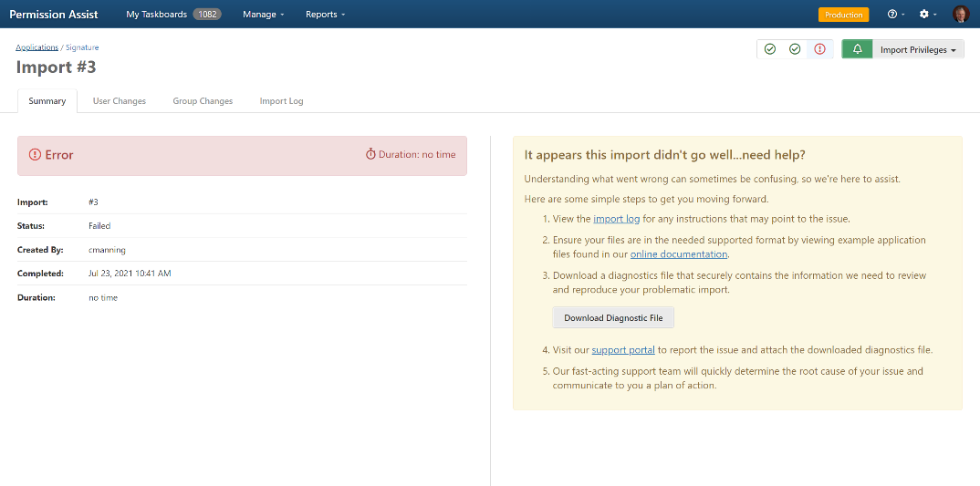Click the first green checkmark import icon
980x486 pixels.
770,49
